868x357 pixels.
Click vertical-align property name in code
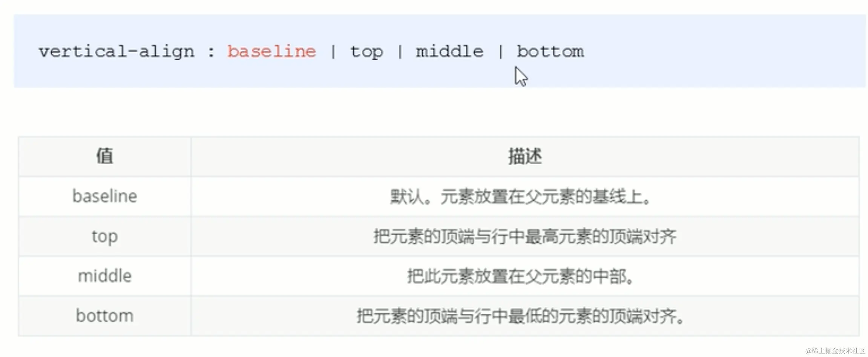click(x=117, y=52)
